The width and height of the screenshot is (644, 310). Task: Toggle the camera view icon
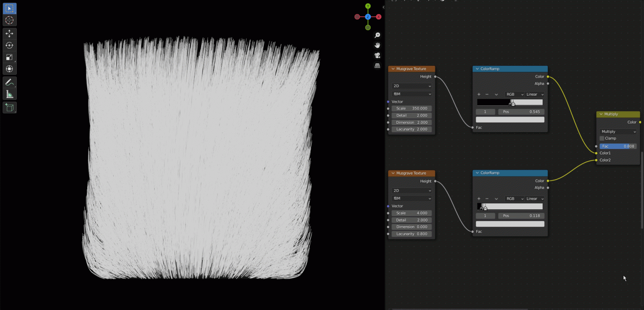[x=377, y=55]
